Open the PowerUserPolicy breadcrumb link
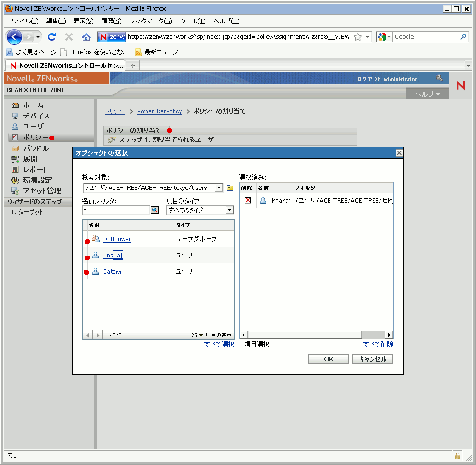Viewport: 476px width, 465px height. 159,111
